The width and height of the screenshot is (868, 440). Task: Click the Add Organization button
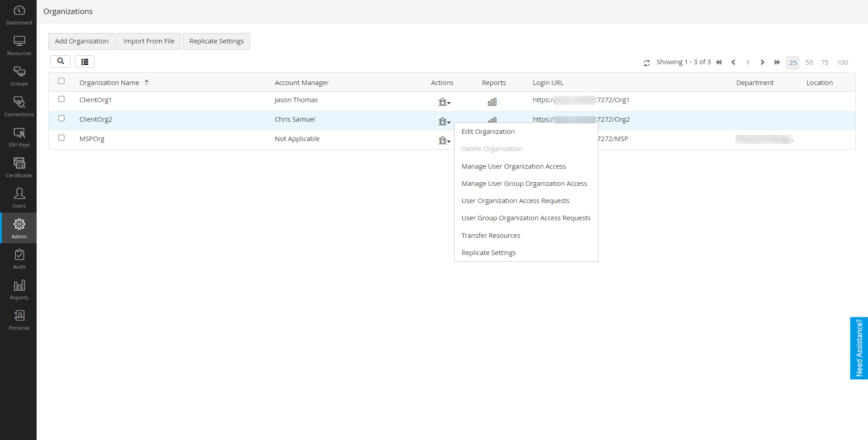point(82,41)
